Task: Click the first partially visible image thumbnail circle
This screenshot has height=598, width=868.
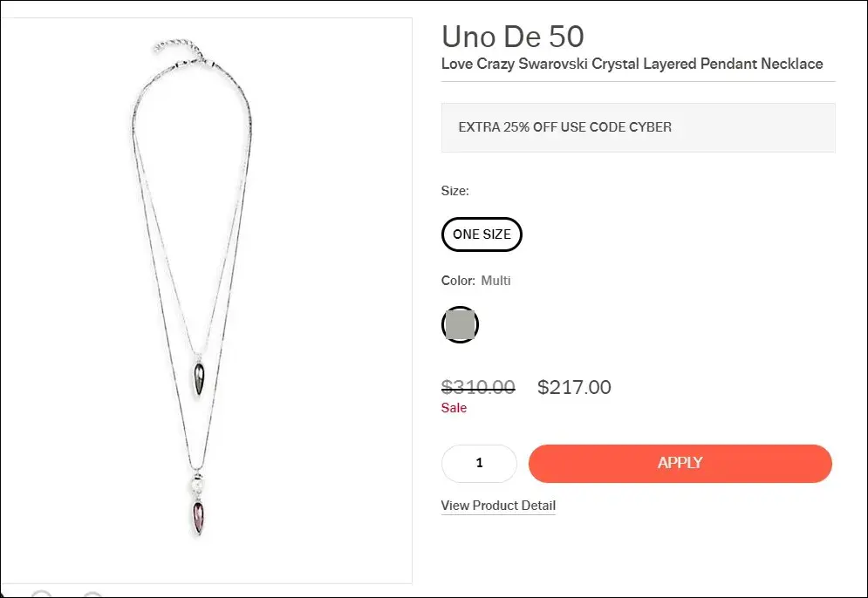Action: (x=41, y=594)
